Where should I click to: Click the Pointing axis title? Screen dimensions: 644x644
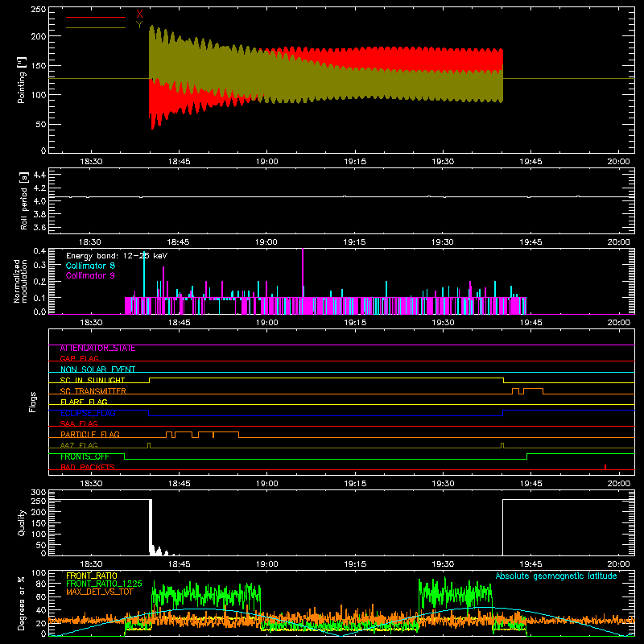click(22, 80)
